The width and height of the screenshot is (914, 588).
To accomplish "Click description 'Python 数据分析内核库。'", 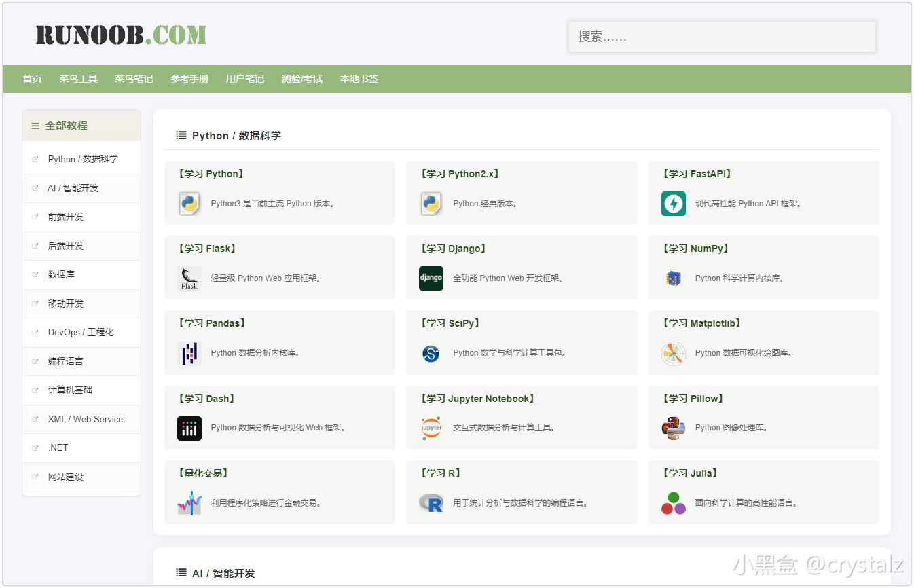I will 255,353.
